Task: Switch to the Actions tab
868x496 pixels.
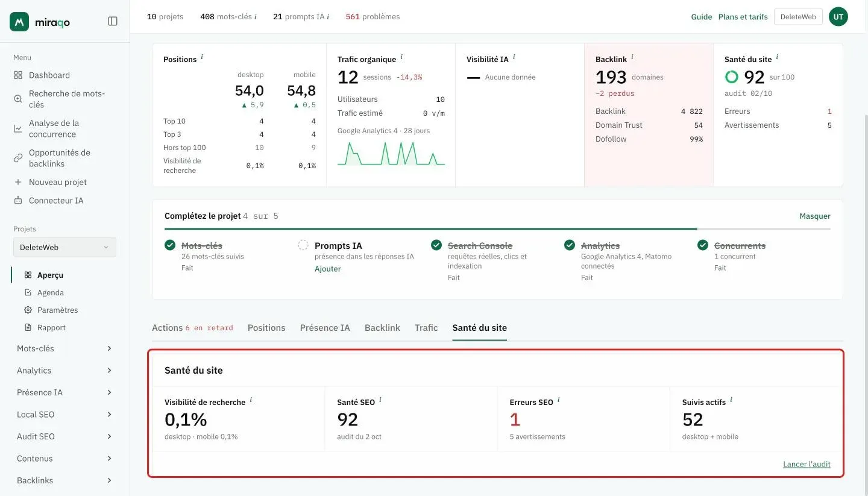Action: pos(192,328)
